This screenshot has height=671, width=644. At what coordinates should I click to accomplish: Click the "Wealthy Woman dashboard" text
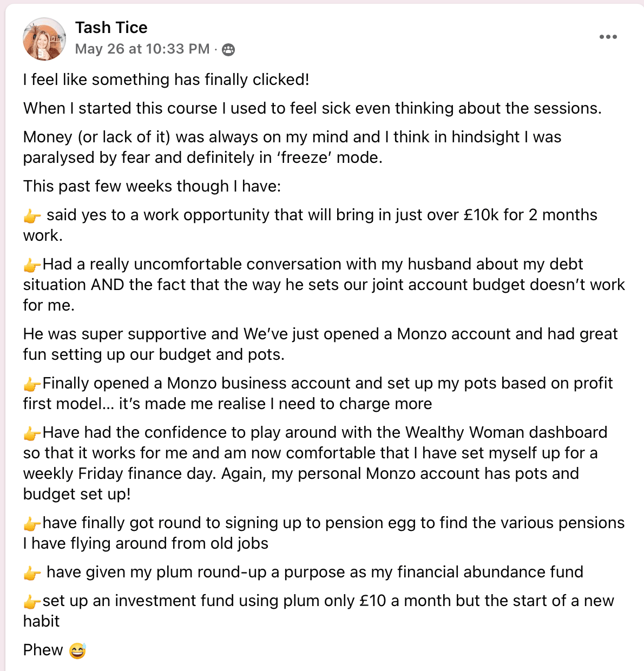pyautogui.click(x=506, y=432)
